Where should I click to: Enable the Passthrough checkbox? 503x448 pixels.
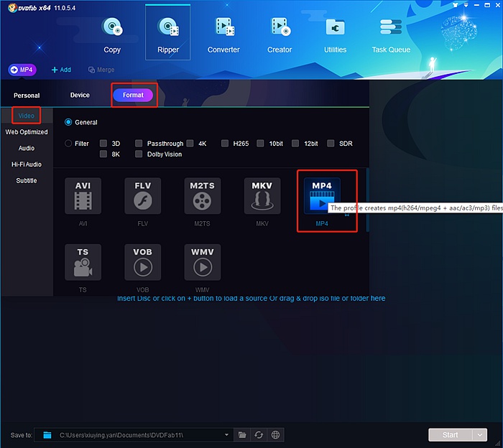[x=139, y=143]
